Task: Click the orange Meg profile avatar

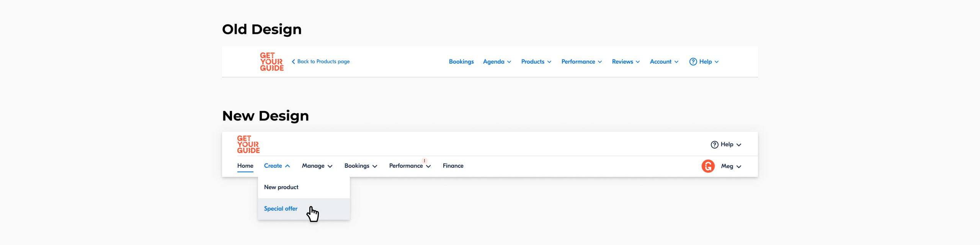Action: pos(708,166)
